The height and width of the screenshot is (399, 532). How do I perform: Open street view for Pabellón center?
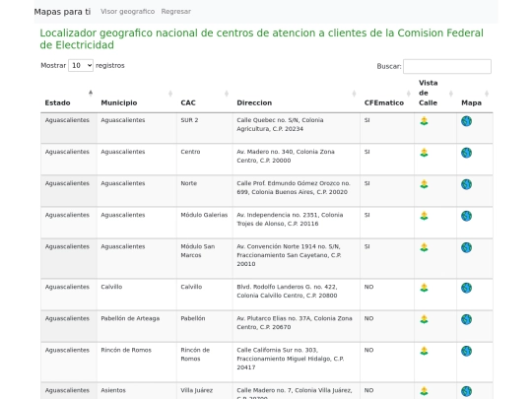point(424,319)
